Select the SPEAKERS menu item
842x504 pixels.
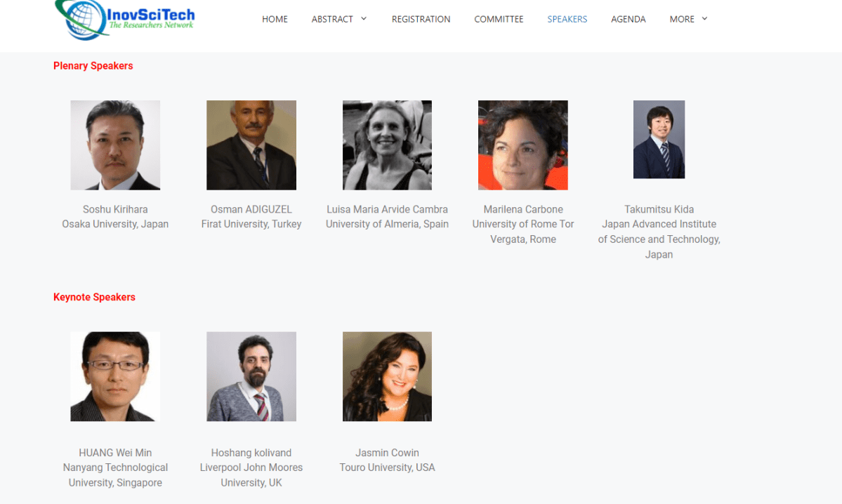pyautogui.click(x=567, y=20)
